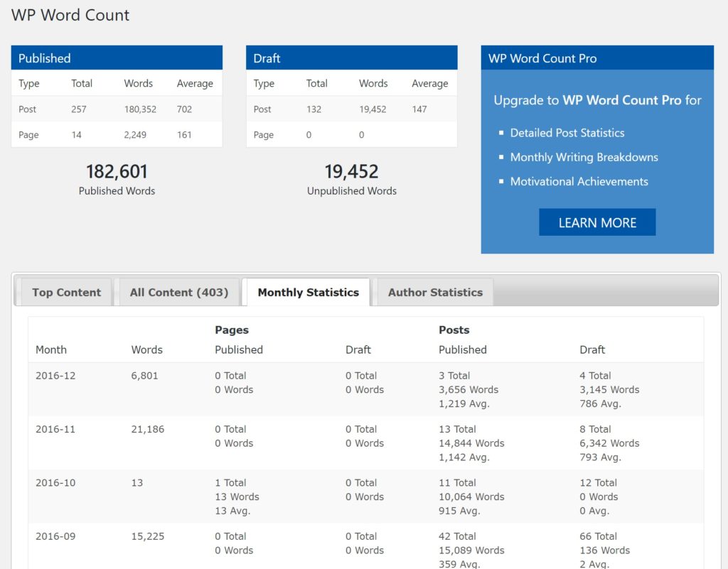This screenshot has width=728, height=569.
Task: Click the 19,452 Unpublished Words total
Action: (351, 171)
